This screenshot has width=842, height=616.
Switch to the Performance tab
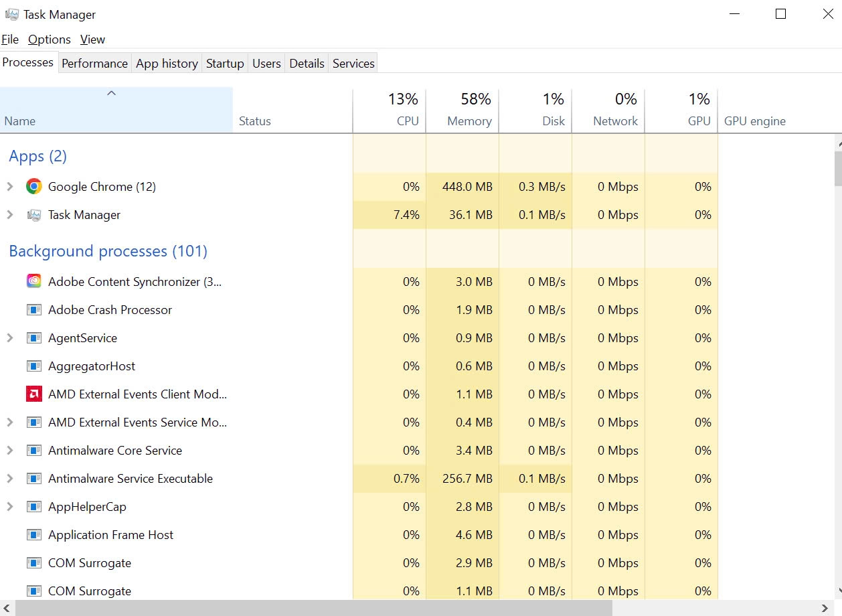(x=94, y=64)
